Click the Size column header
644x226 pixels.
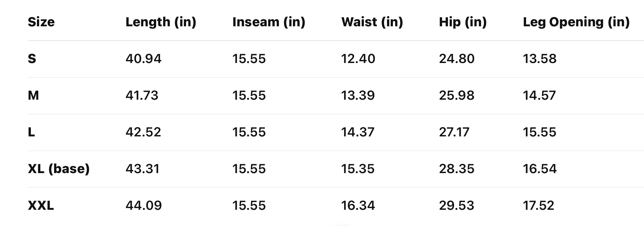coord(41,22)
